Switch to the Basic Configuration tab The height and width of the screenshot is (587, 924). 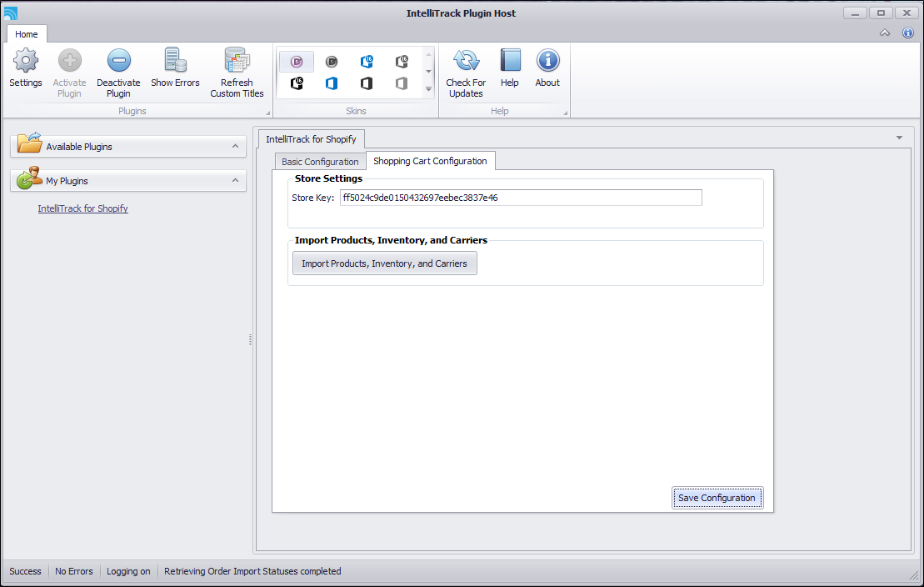click(x=320, y=162)
